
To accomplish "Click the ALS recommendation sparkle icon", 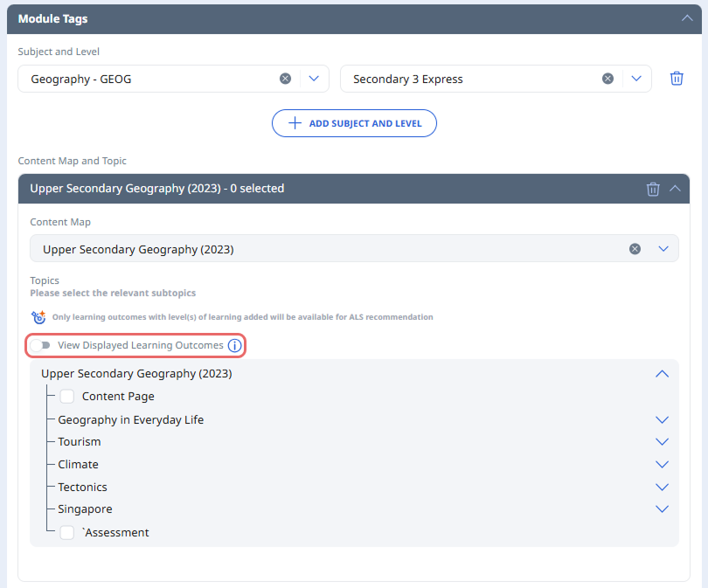I will pos(38,317).
